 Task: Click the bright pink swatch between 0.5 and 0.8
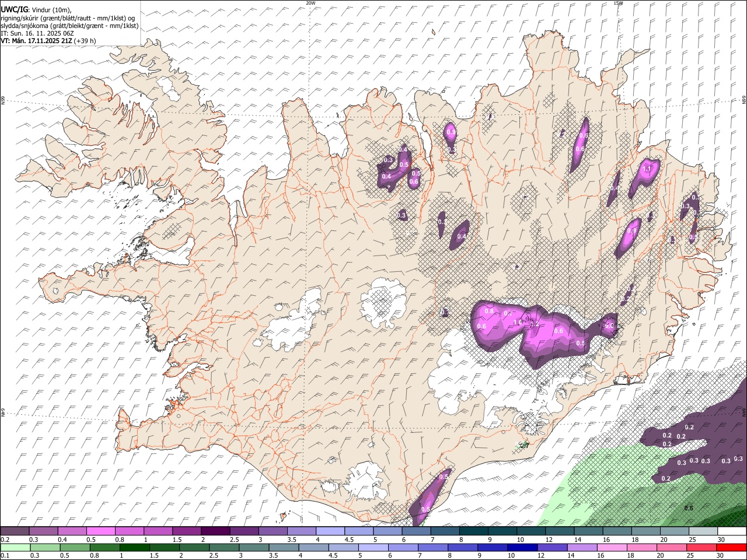(x=100, y=531)
